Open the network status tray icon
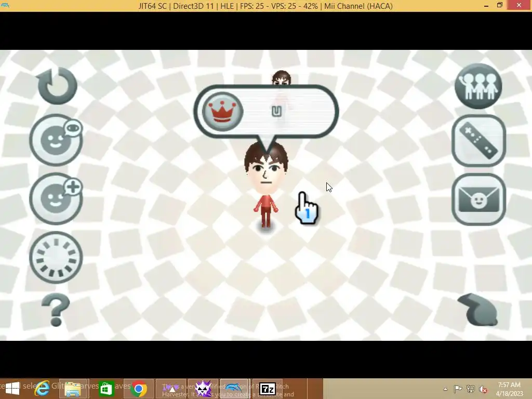This screenshot has height=399, width=532. [471, 389]
